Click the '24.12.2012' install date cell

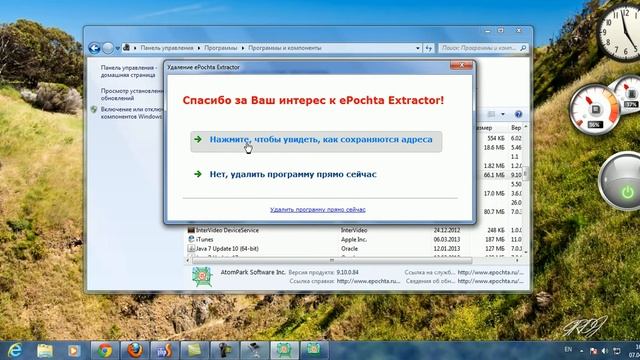pos(447,230)
